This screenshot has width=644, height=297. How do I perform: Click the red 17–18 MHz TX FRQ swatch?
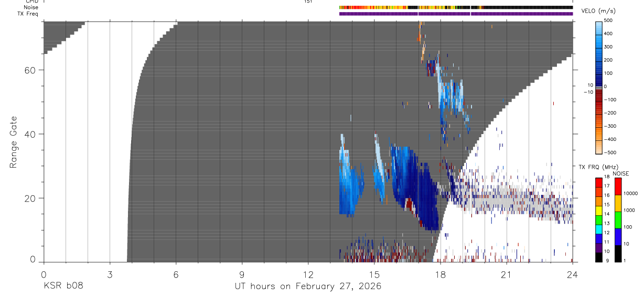pyautogui.click(x=598, y=182)
